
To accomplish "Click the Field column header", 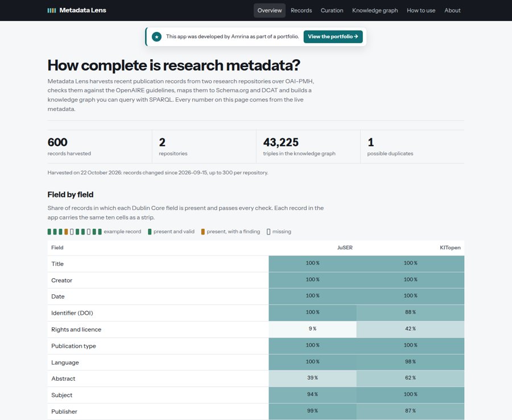I will pos(57,248).
